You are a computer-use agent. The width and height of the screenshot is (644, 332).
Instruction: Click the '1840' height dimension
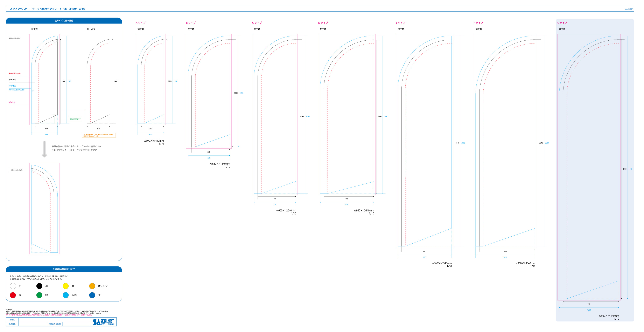[236, 93]
